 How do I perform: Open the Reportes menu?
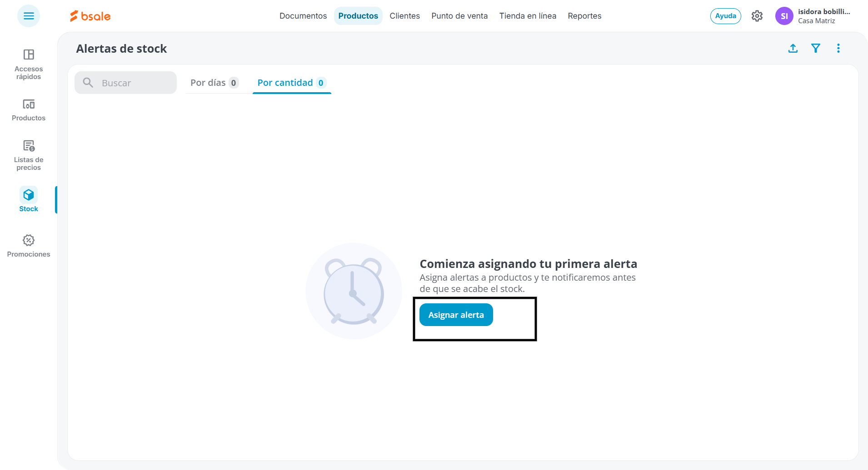coord(584,16)
